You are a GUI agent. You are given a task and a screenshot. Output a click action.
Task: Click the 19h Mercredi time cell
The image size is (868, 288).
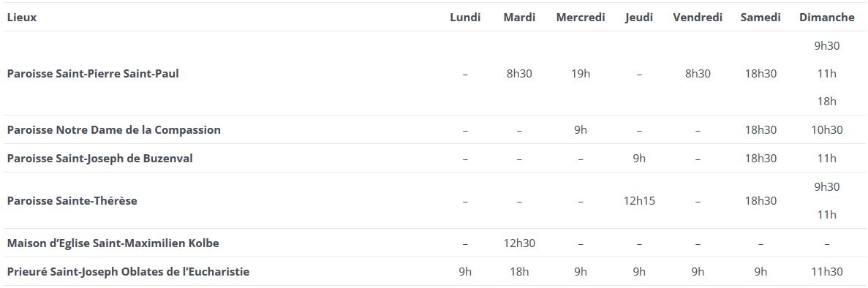(580, 74)
